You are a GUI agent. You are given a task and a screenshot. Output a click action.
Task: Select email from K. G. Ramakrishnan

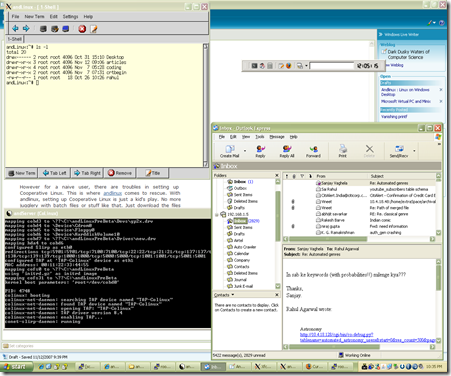coord(359,232)
